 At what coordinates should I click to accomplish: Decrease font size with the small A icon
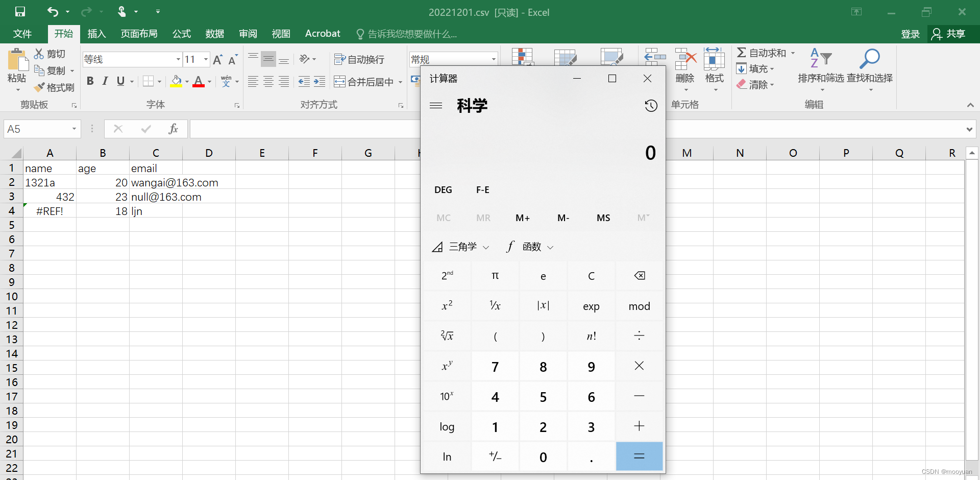pyautogui.click(x=233, y=60)
